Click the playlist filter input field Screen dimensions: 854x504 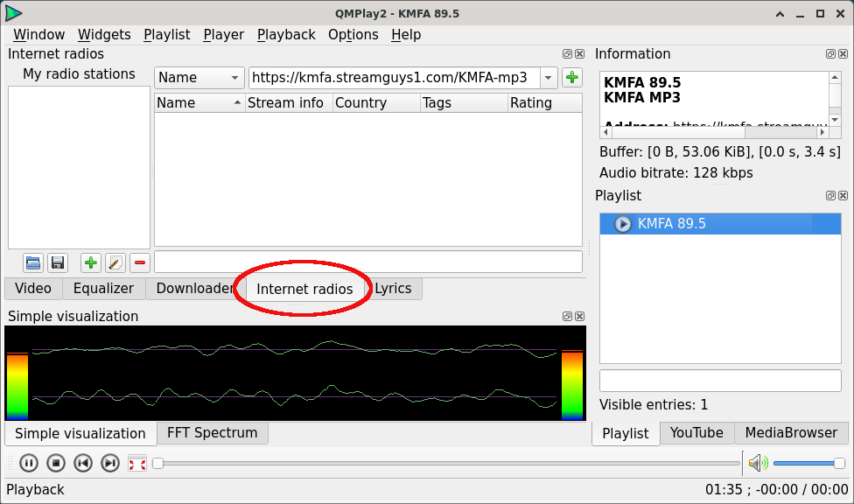coord(720,381)
